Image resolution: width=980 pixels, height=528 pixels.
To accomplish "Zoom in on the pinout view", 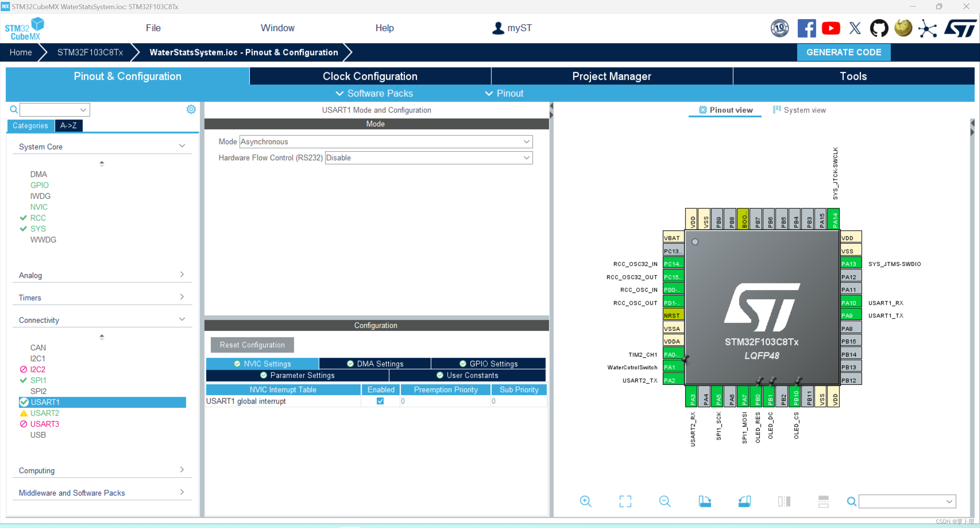I will [x=585, y=501].
